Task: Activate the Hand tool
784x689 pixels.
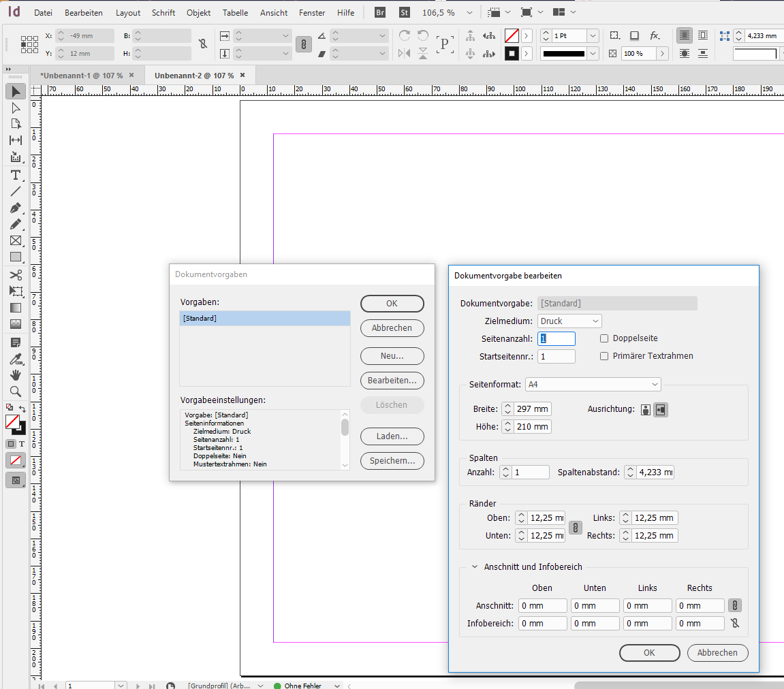Action: pyautogui.click(x=15, y=374)
